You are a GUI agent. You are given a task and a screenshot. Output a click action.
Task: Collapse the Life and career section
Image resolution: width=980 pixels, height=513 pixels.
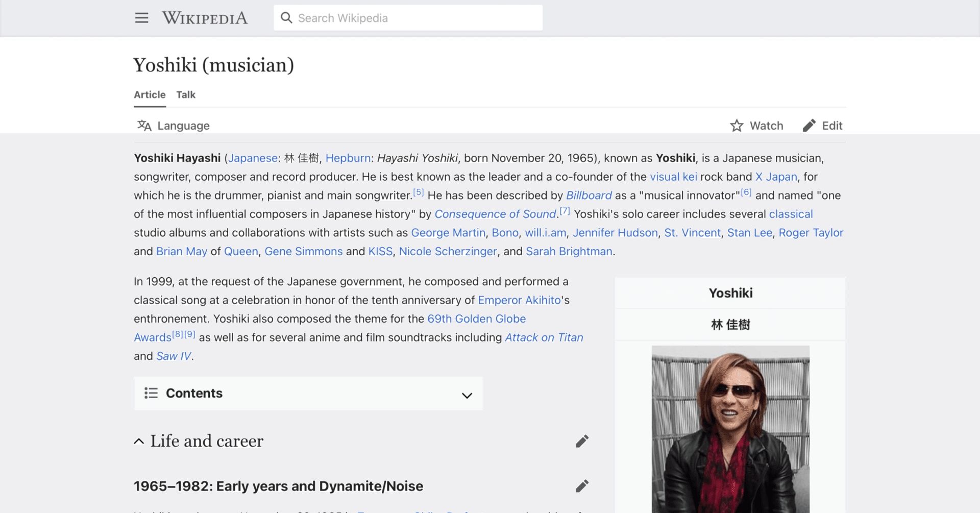tap(138, 441)
